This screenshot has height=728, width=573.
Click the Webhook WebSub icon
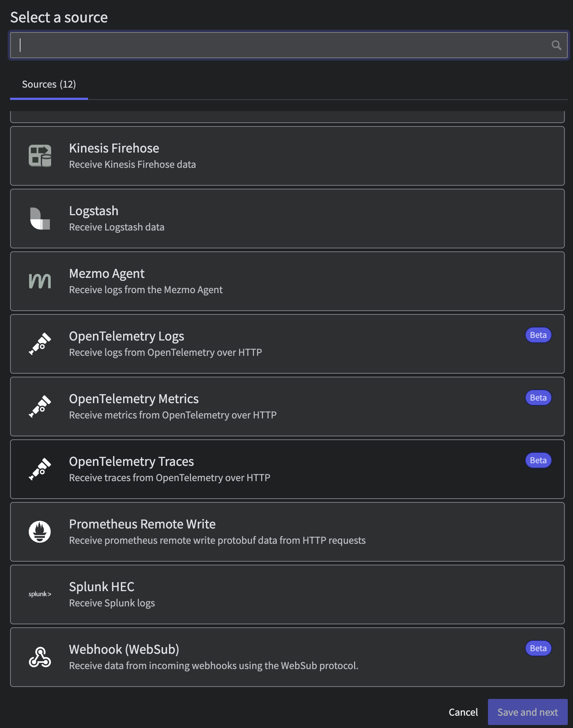pyautogui.click(x=40, y=657)
